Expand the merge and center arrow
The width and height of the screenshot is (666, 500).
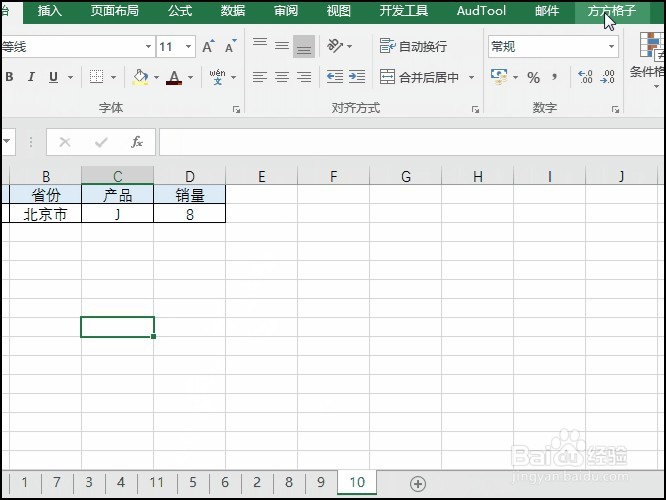point(471,77)
